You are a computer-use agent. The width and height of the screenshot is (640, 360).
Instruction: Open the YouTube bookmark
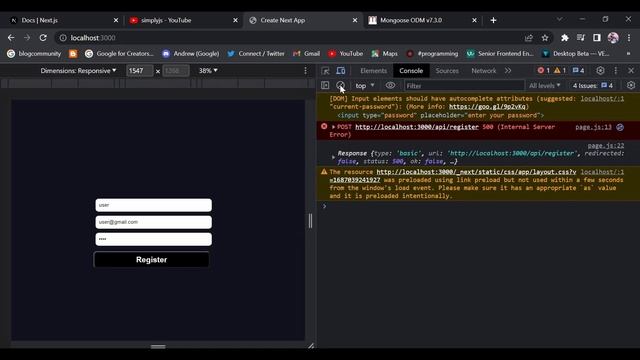point(346,53)
